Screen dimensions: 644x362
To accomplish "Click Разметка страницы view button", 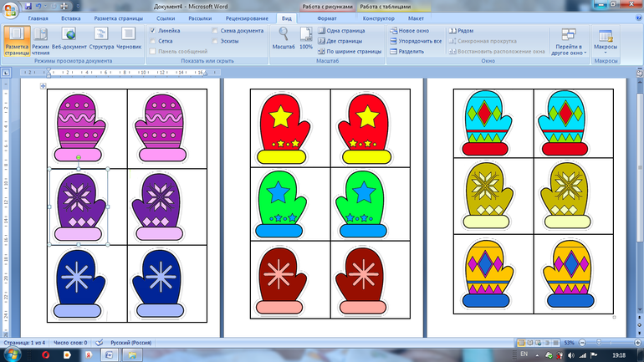I will click(x=15, y=38).
